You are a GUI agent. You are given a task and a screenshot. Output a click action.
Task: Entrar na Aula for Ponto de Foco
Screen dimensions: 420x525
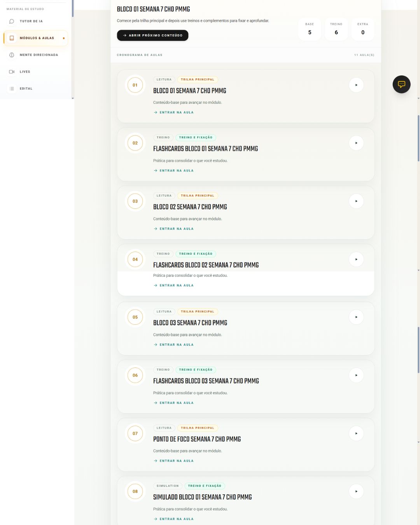coord(173,461)
